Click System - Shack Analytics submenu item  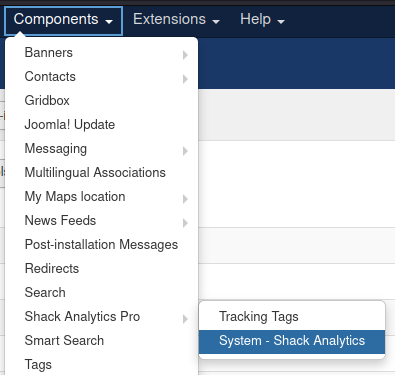(292, 341)
